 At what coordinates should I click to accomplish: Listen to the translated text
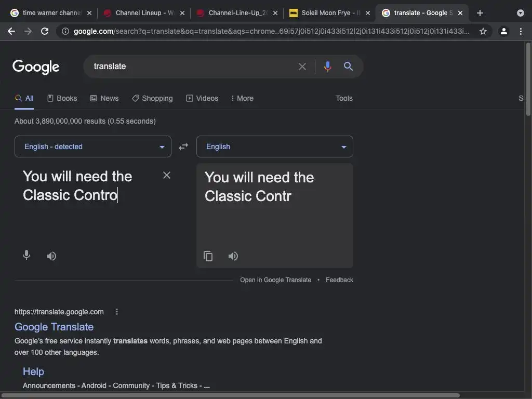233,256
